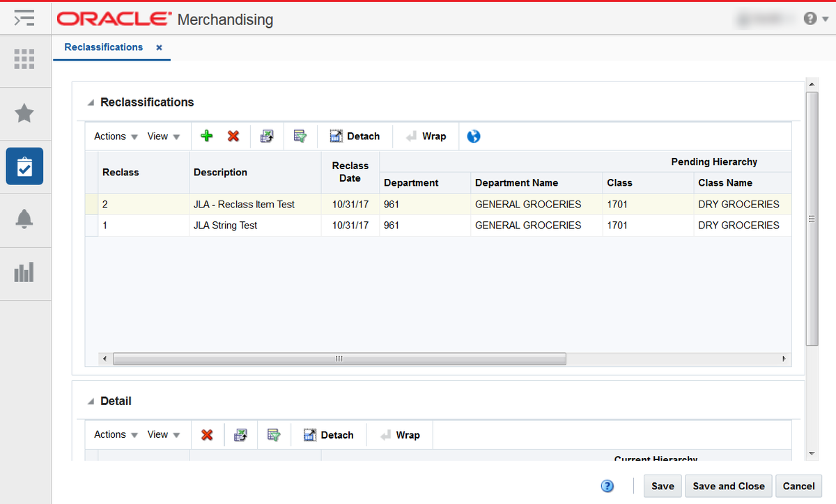Select row header for reclass 1
Viewport: 836px width, 504px height.
91,226
